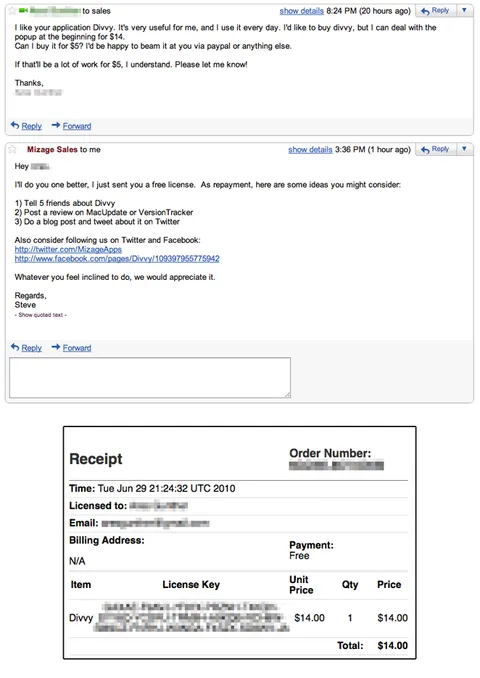The height and width of the screenshot is (678, 480).
Task: Show details of the Mizage Sales email
Action: [x=310, y=150]
